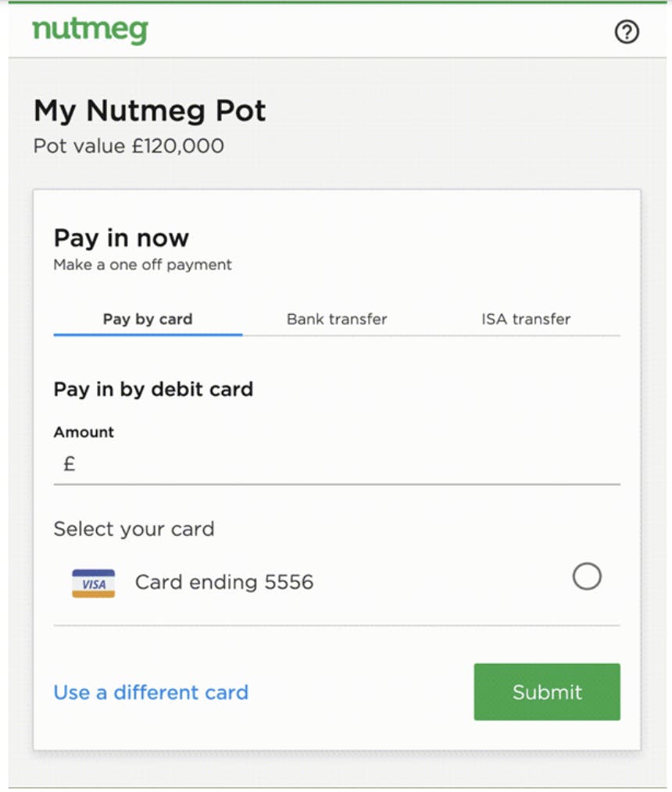The height and width of the screenshot is (792, 672).
Task: Submit the payment with the green button
Action: (x=547, y=692)
